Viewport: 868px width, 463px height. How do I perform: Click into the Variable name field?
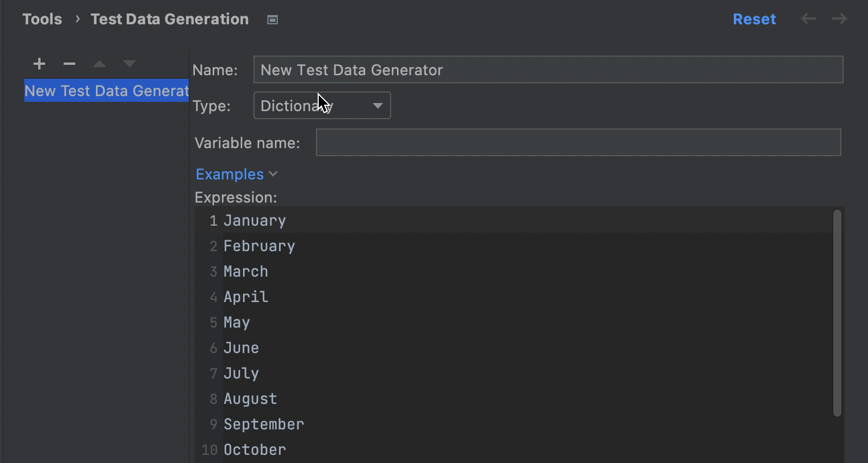point(578,143)
